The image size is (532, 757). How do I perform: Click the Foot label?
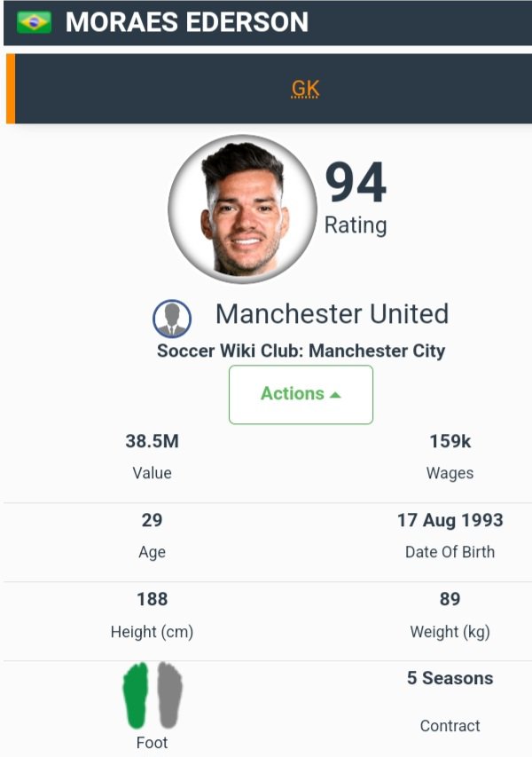(152, 743)
